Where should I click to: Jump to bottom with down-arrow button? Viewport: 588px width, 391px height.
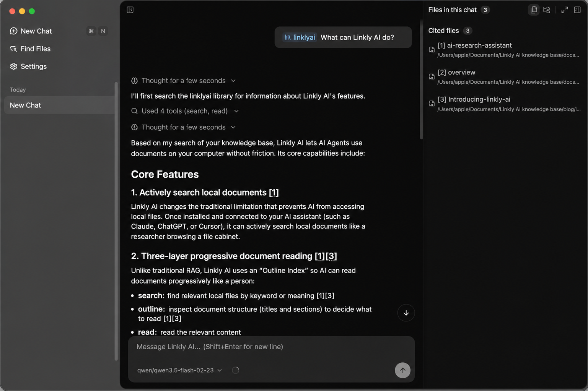(406, 313)
